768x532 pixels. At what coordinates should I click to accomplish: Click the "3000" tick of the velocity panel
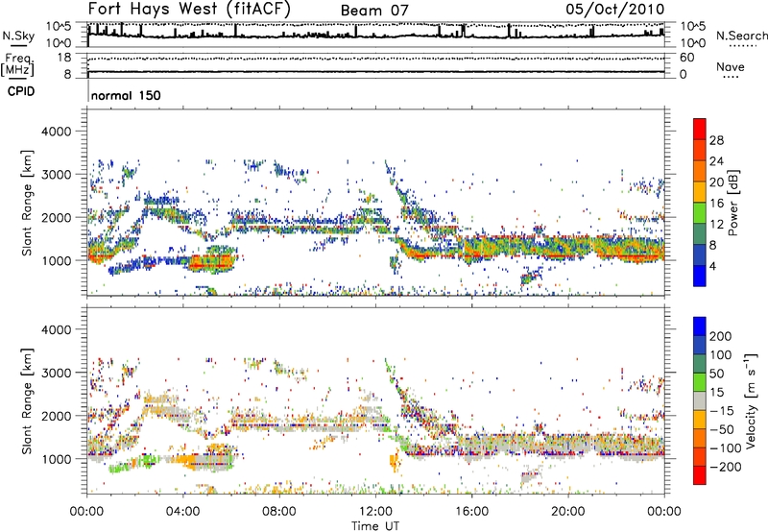(x=56, y=373)
